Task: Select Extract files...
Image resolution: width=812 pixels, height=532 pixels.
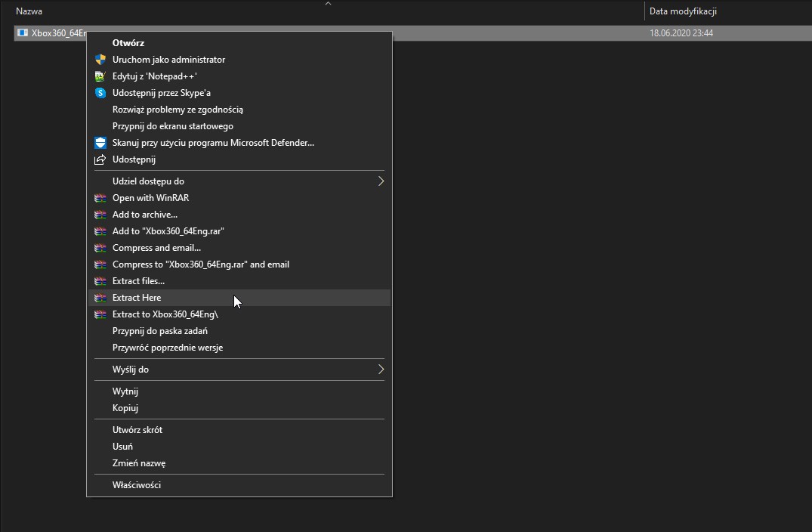Action: click(x=239, y=281)
